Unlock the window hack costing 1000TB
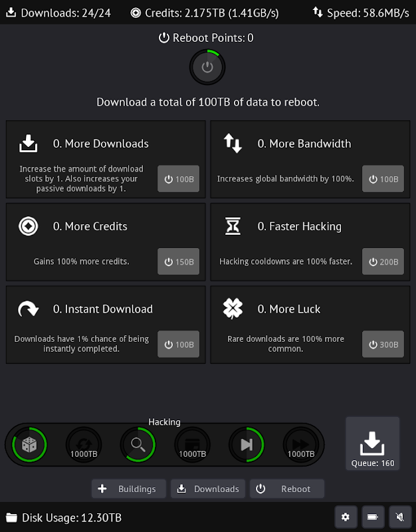 (x=192, y=444)
